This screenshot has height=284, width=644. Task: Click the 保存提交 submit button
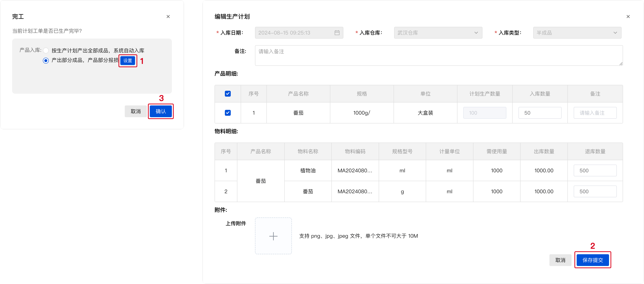[593, 260]
